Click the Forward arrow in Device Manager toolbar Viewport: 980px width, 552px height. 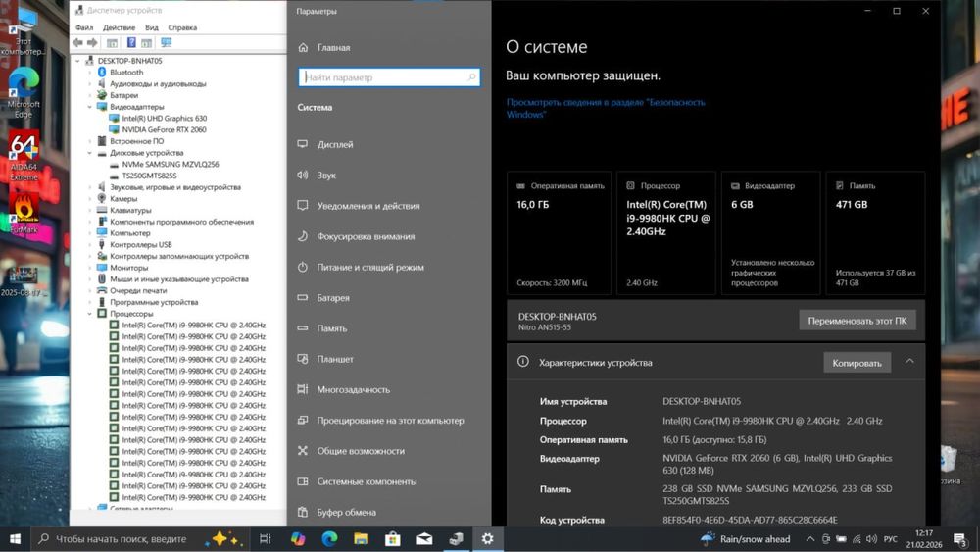coord(92,42)
